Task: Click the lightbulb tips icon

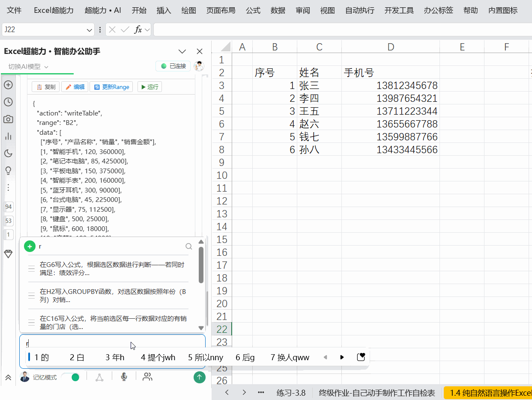Action: pyautogui.click(x=8, y=170)
